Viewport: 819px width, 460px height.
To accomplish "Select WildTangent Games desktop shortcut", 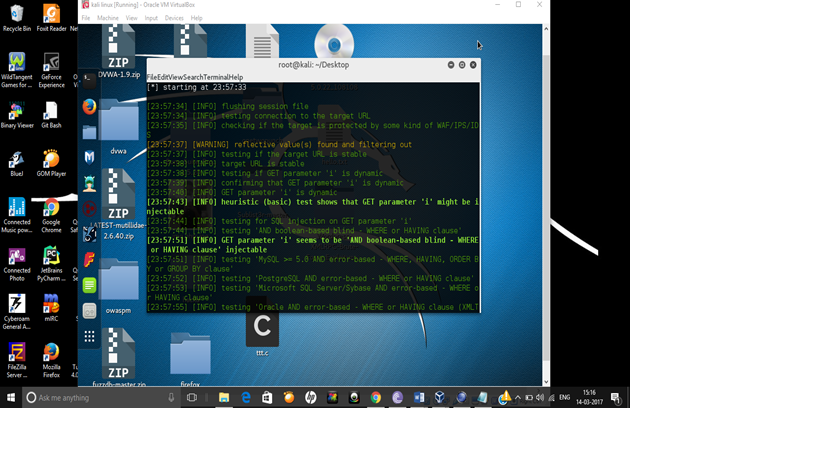I will click(17, 70).
